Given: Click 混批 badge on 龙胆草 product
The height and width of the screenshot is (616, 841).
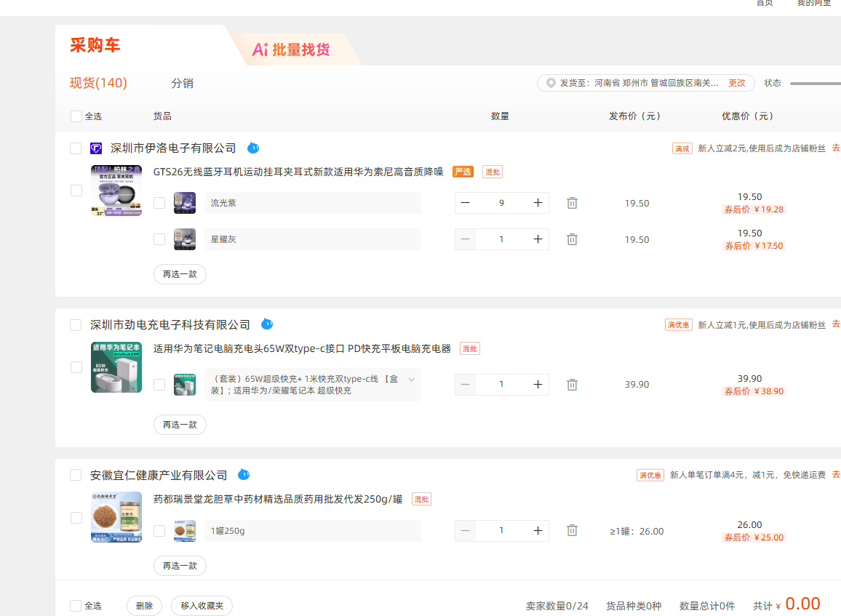Looking at the screenshot, I should coord(421,499).
